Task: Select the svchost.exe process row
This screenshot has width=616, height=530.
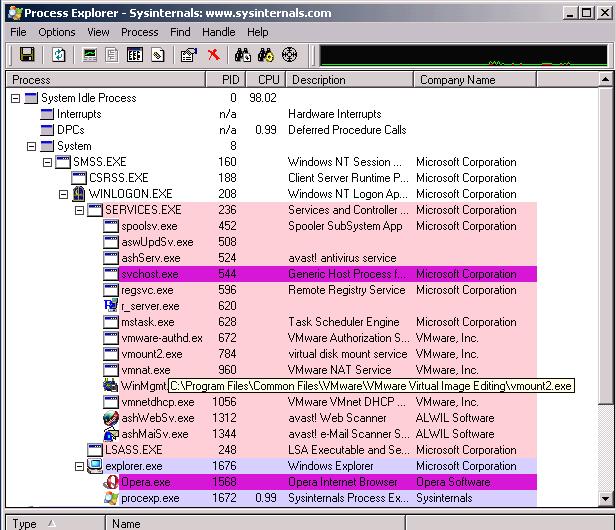Action: 320,274
